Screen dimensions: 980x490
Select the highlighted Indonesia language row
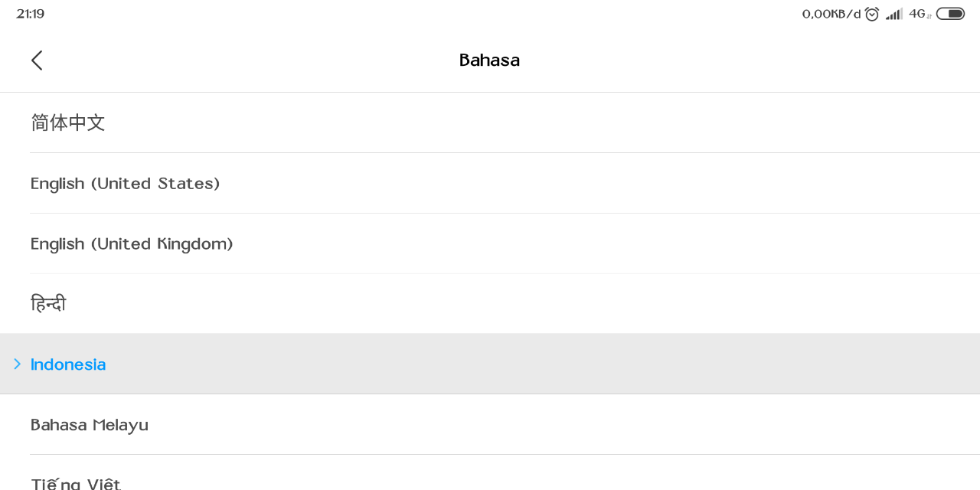(490, 364)
